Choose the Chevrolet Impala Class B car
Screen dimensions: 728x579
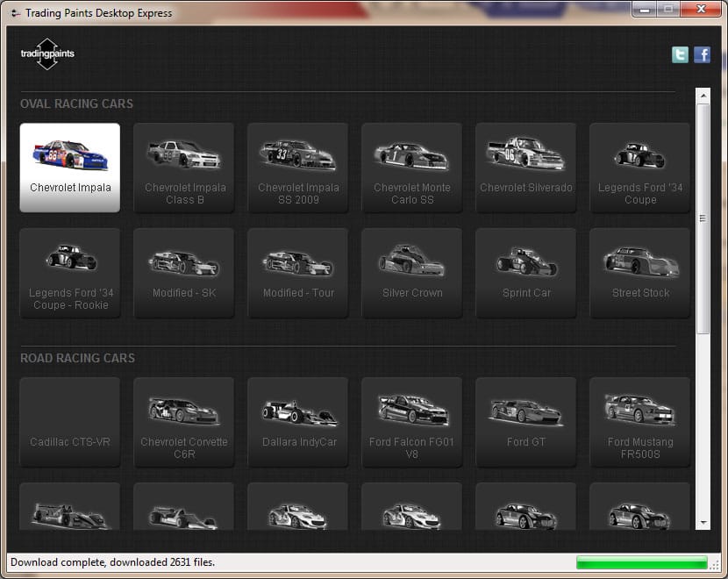click(184, 168)
